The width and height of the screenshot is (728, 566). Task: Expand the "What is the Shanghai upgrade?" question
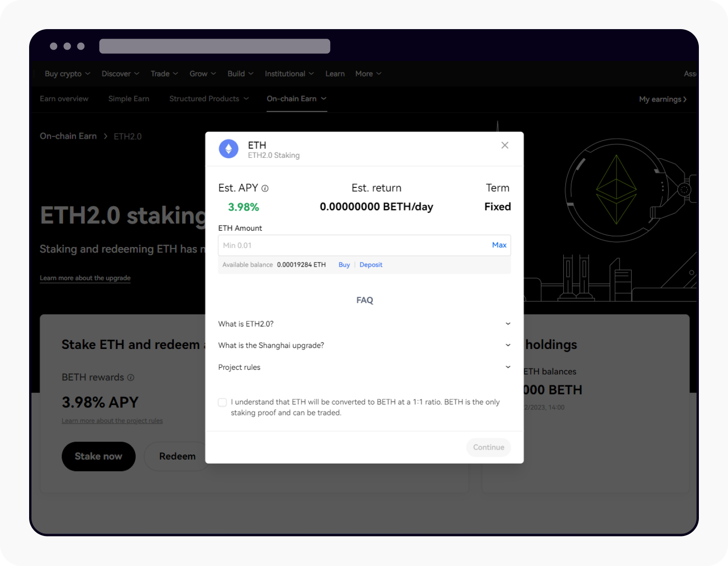tap(508, 345)
